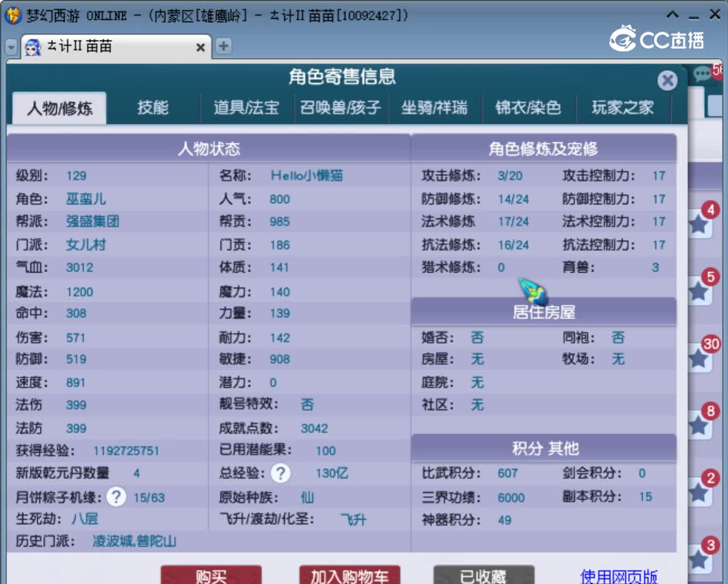The height and width of the screenshot is (584, 728).
Task: Click the character avatar icon on the tab
Action: pyautogui.click(x=34, y=47)
